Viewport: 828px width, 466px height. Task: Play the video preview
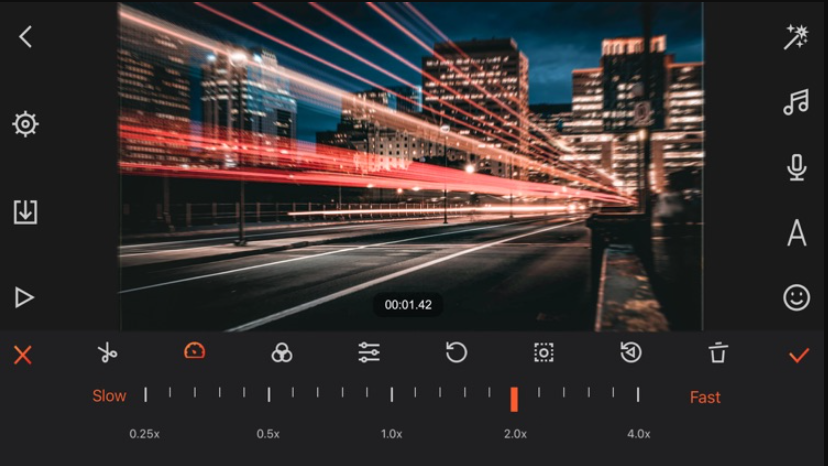(x=24, y=297)
